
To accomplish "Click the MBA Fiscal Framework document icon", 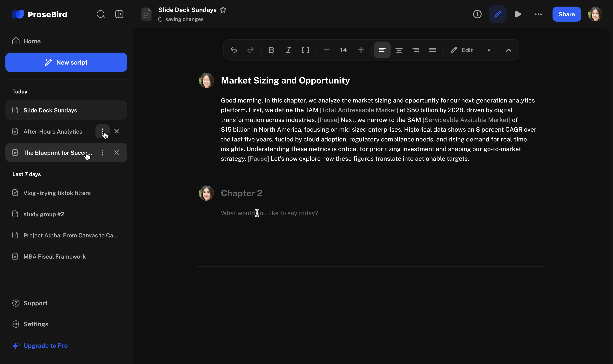I will [x=15, y=256].
